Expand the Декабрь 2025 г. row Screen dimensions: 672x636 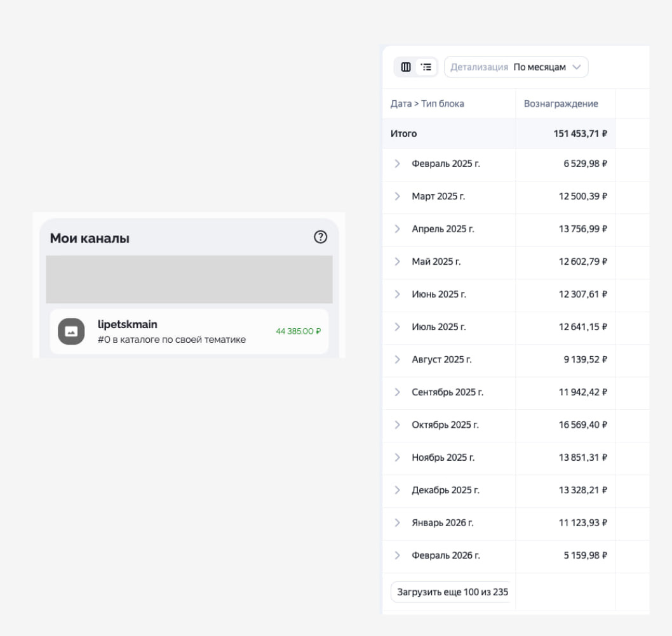(398, 490)
